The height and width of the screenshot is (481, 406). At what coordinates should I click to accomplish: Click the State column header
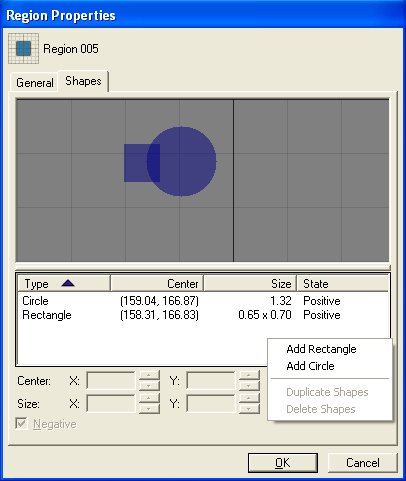pyautogui.click(x=343, y=284)
